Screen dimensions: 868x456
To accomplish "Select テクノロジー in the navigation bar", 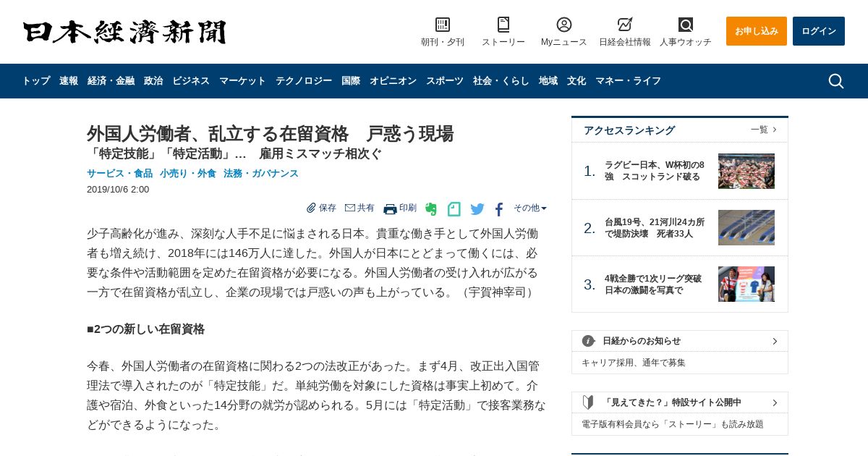I will tap(304, 81).
